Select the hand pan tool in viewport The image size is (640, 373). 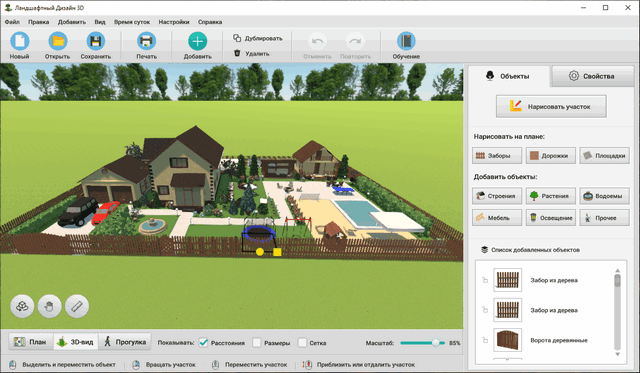tap(49, 306)
